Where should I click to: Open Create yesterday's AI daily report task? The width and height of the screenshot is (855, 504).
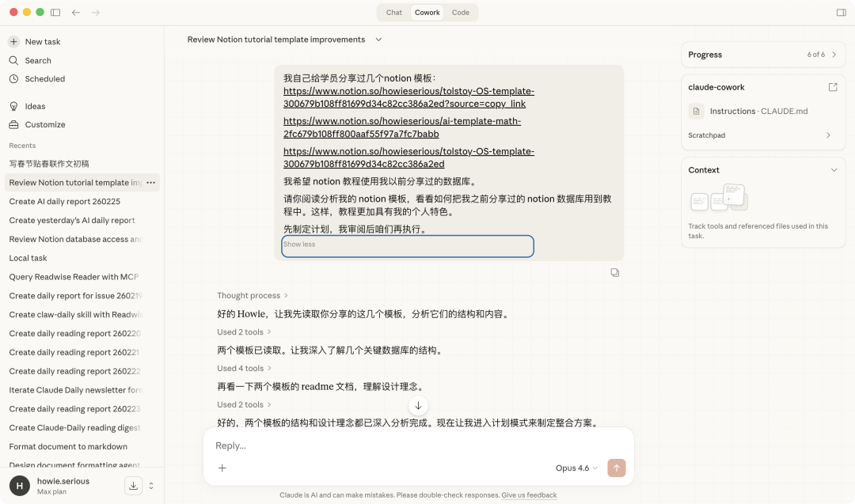click(72, 221)
